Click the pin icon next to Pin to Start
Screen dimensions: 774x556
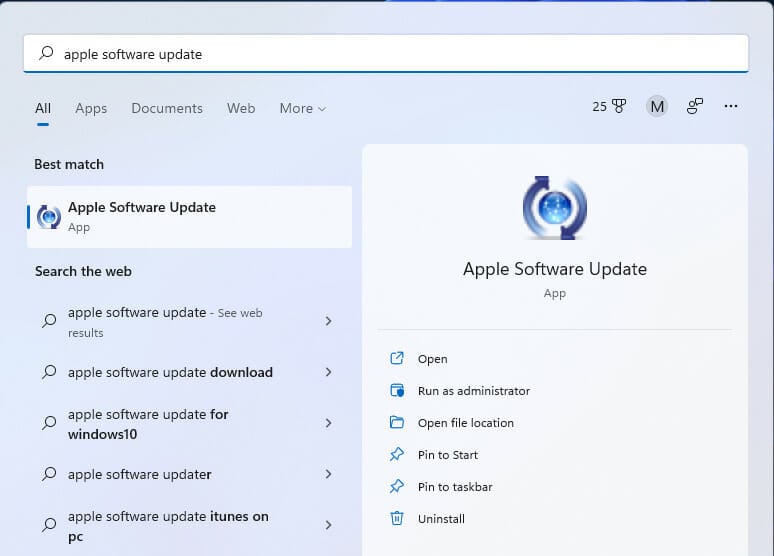click(x=397, y=454)
